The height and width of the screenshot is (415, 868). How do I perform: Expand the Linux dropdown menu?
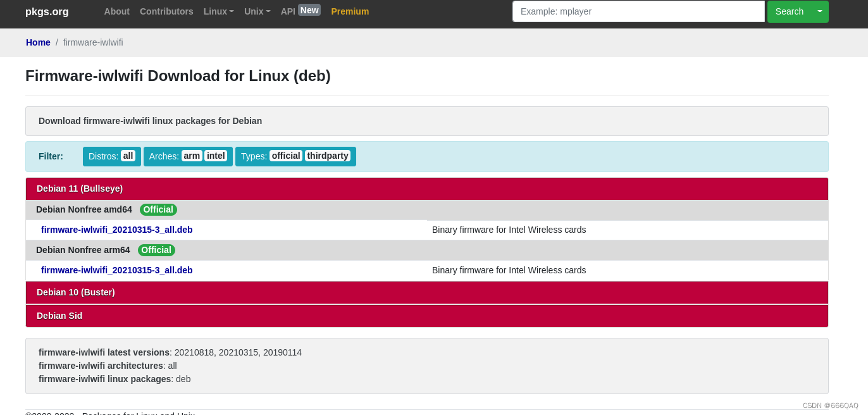218,11
